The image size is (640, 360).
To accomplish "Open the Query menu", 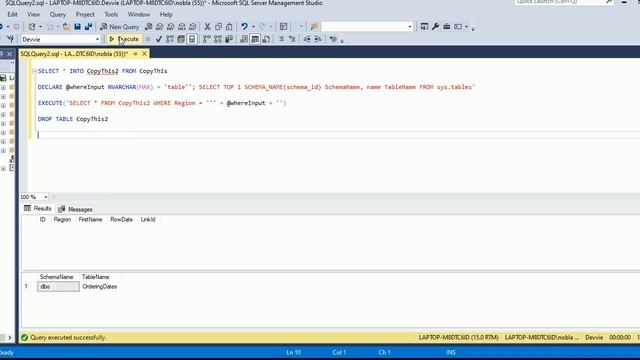I will [x=58, y=14].
